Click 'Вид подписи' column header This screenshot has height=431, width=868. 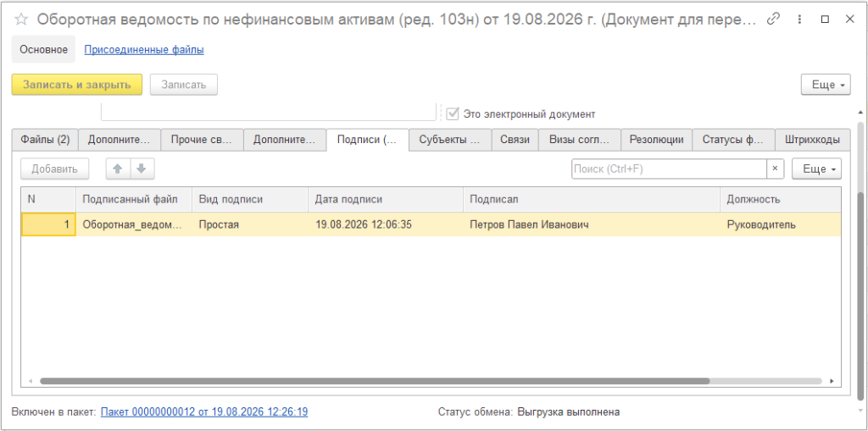click(250, 199)
